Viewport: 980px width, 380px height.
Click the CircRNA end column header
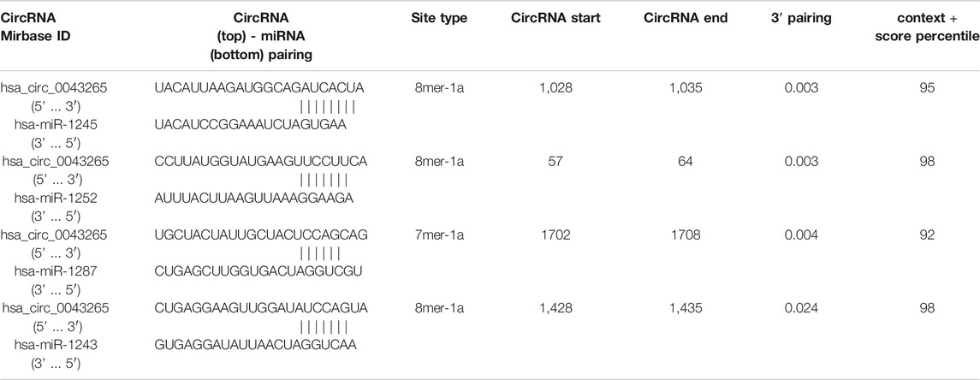pos(686,19)
